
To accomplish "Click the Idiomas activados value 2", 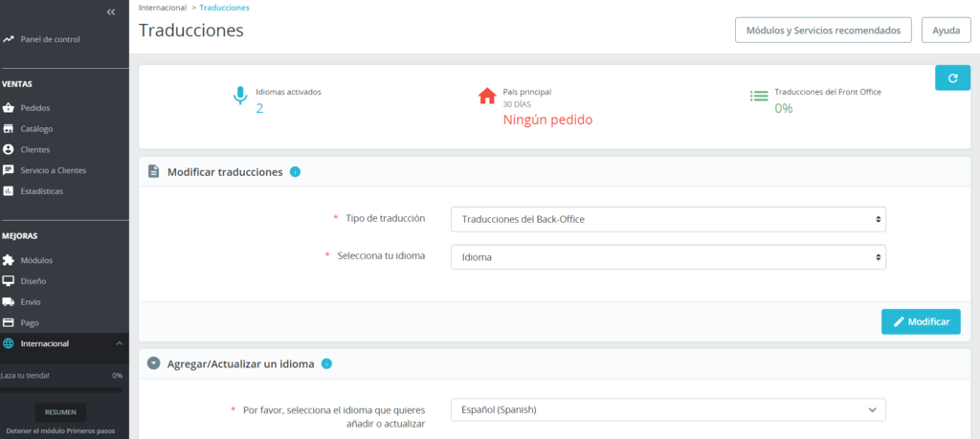I will tap(259, 109).
